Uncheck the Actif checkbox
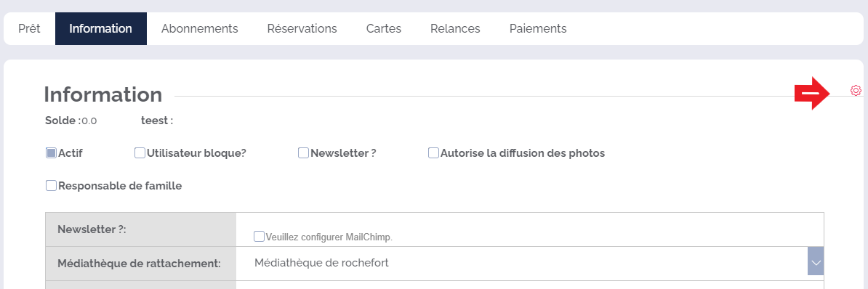 tap(51, 153)
